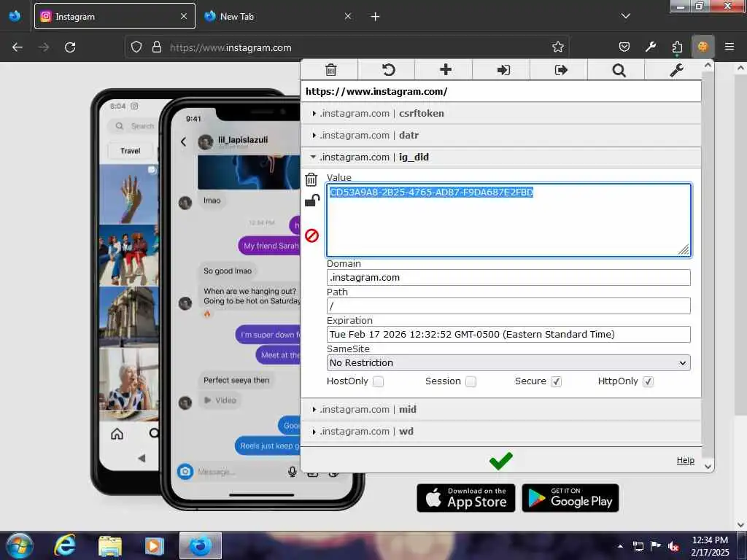The image size is (747, 560).
Task: Toggle the HostOnly checkbox
Action: [x=379, y=381]
